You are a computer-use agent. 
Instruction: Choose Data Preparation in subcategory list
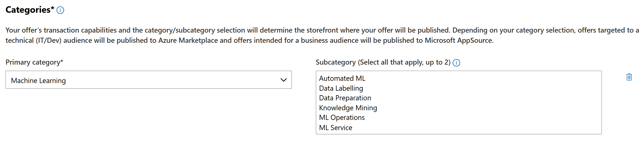[345, 98]
